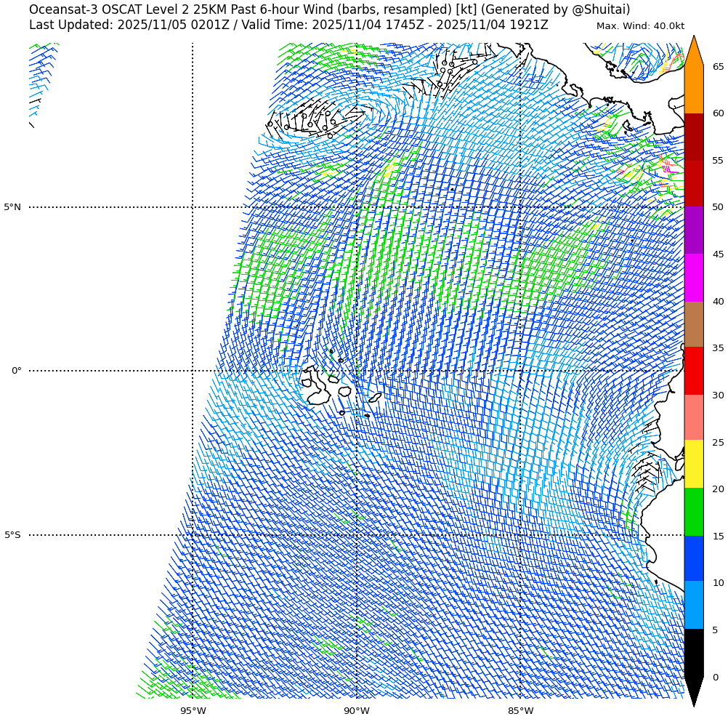Click the green 15-20 kt color band

pyautogui.click(x=694, y=512)
